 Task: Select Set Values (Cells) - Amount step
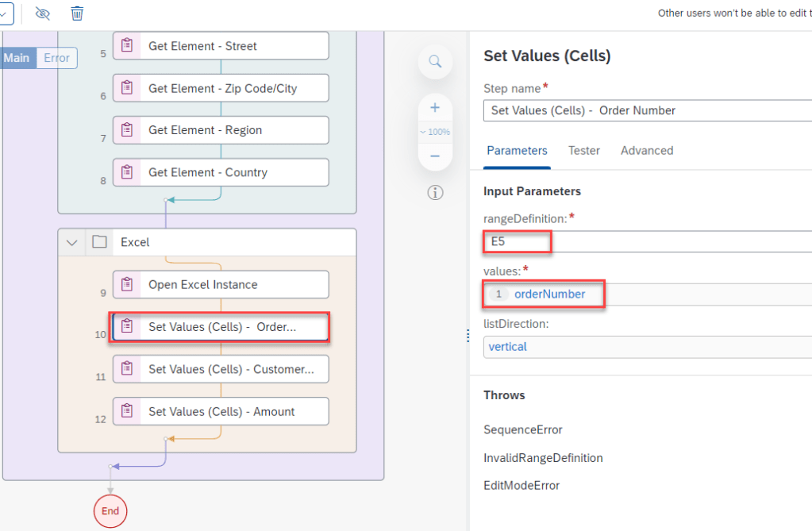[x=221, y=411]
